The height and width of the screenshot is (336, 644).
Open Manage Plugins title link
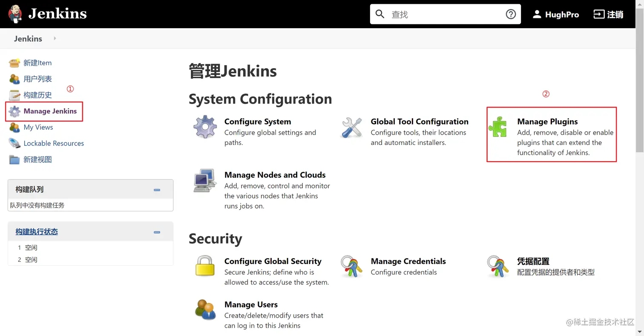547,122
